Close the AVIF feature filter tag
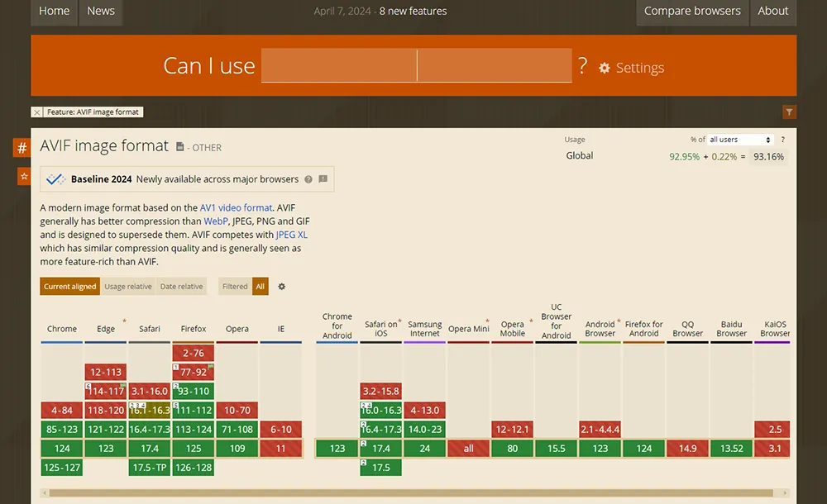827x504 pixels. pos(36,112)
